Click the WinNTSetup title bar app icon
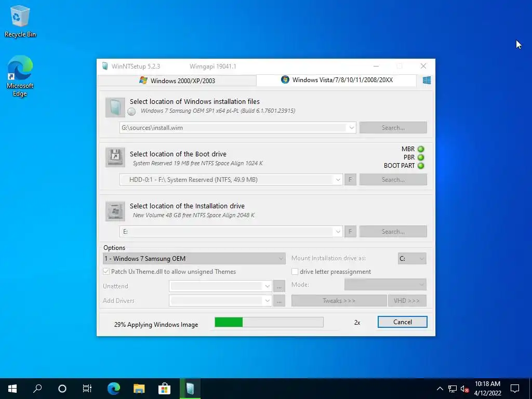532x399 pixels. click(x=105, y=66)
